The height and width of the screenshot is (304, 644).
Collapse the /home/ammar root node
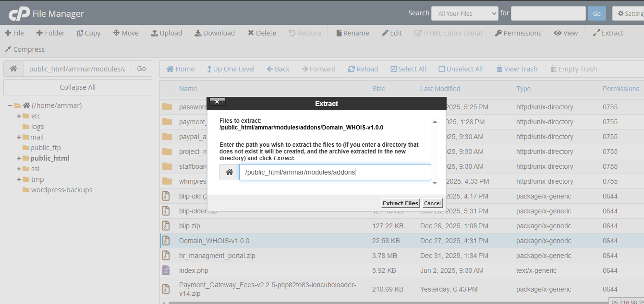(x=10, y=105)
